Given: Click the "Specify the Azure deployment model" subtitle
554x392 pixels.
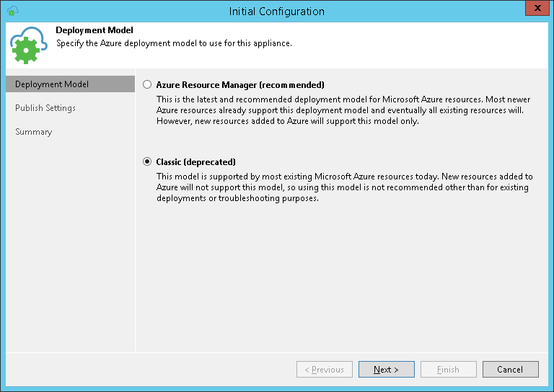Looking at the screenshot, I should point(174,43).
